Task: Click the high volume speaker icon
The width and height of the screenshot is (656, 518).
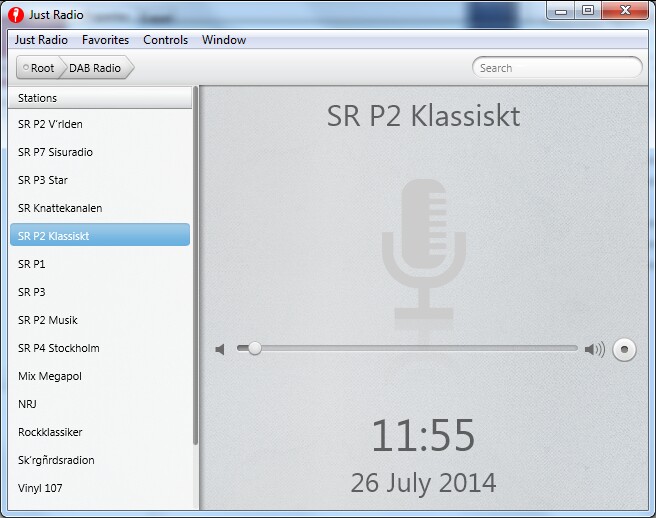Action: point(595,349)
